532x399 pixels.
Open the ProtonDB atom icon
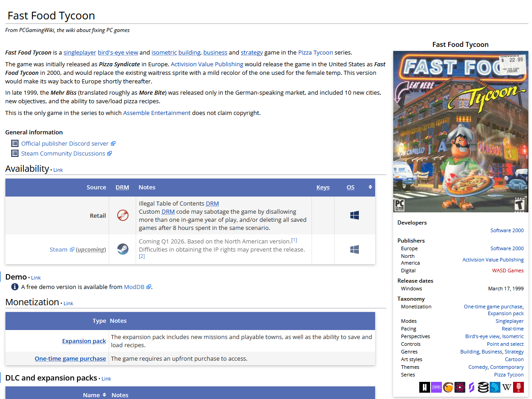point(460,387)
